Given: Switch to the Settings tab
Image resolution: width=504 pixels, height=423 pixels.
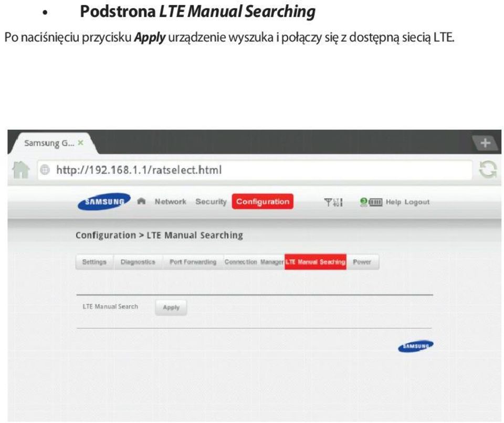Looking at the screenshot, I should point(94,262).
